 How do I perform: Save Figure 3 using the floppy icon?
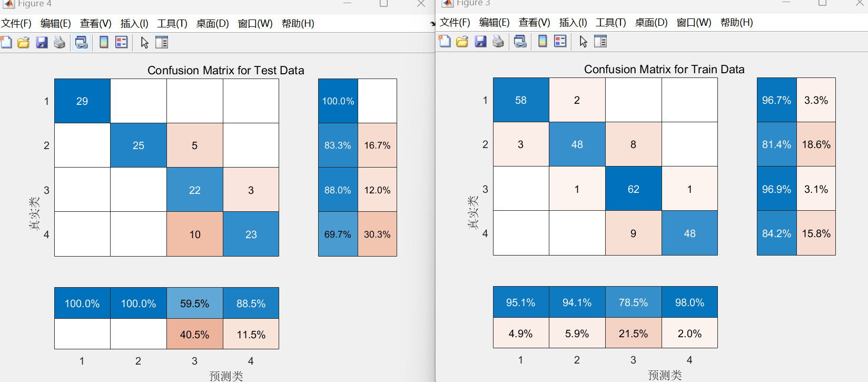click(480, 41)
